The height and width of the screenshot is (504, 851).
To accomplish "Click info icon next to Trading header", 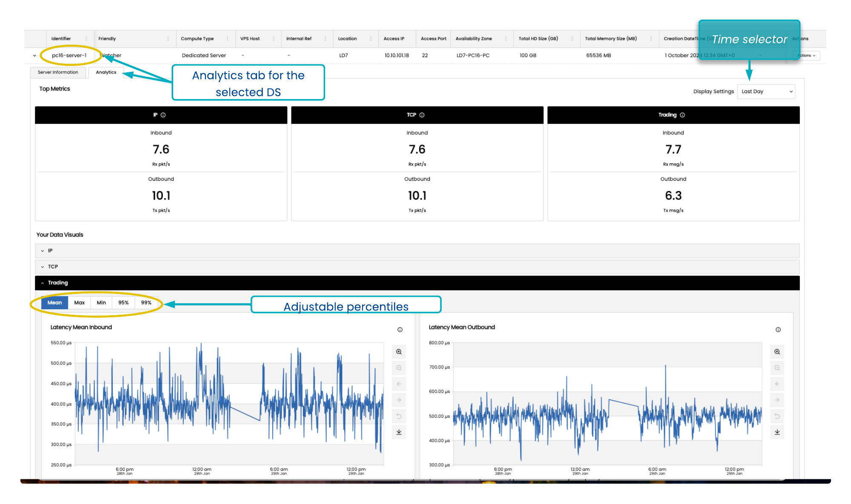I will [683, 115].
